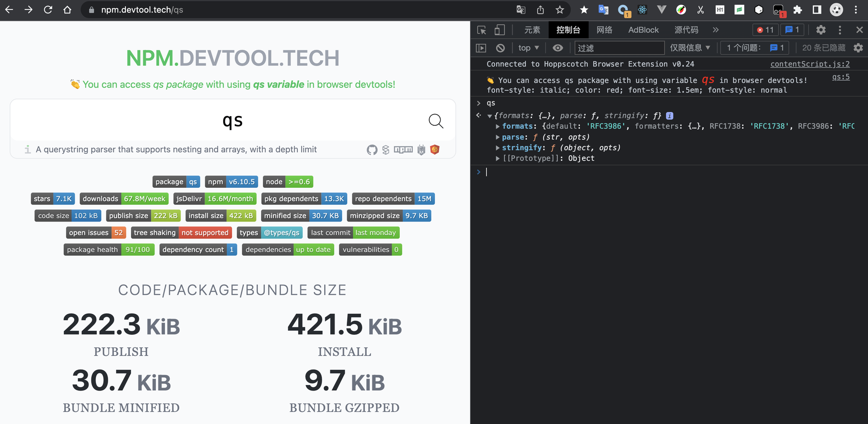Viewport: 868px width, 424px height.
Task: Open DevTools three-dot customize menu
Action: point(840,30)
